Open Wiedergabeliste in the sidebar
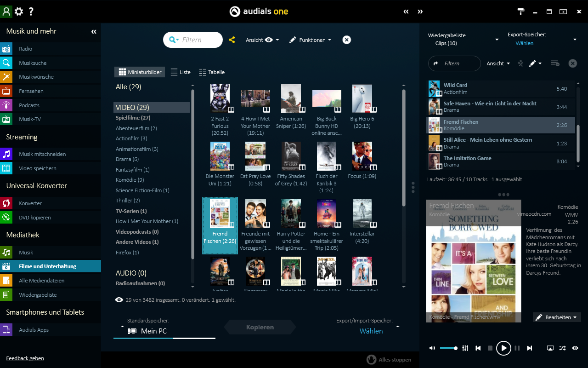 point(51,295)
